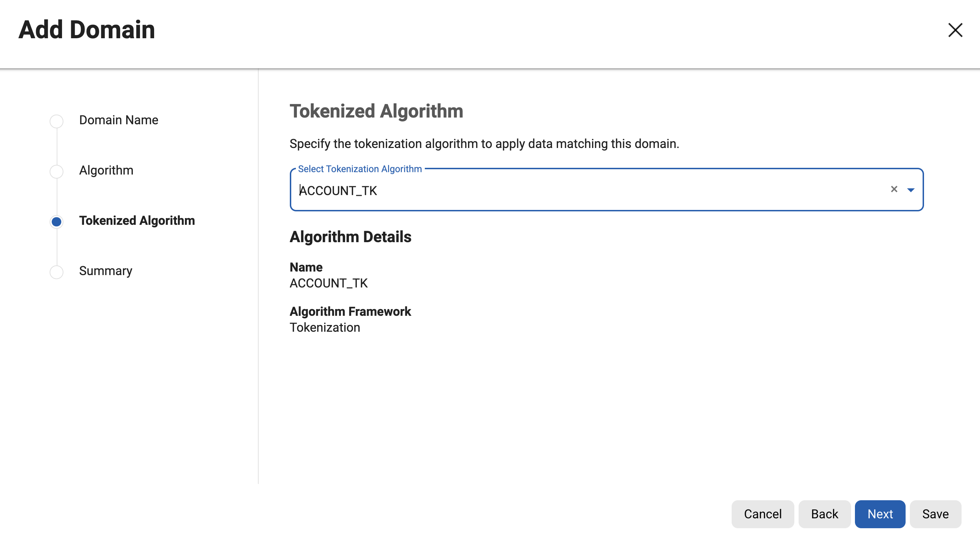
Task: Clear the ACCOUNT_TK selection using the × icon
Action: [x=894, y=189]
